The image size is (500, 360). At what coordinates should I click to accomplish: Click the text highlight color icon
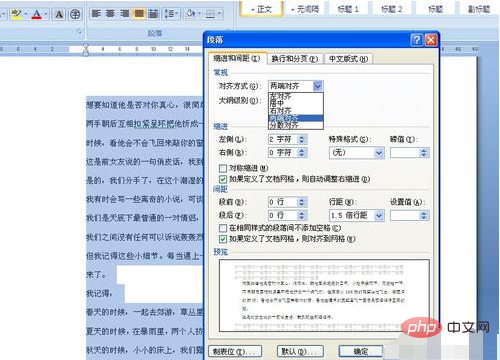[16, 14]
